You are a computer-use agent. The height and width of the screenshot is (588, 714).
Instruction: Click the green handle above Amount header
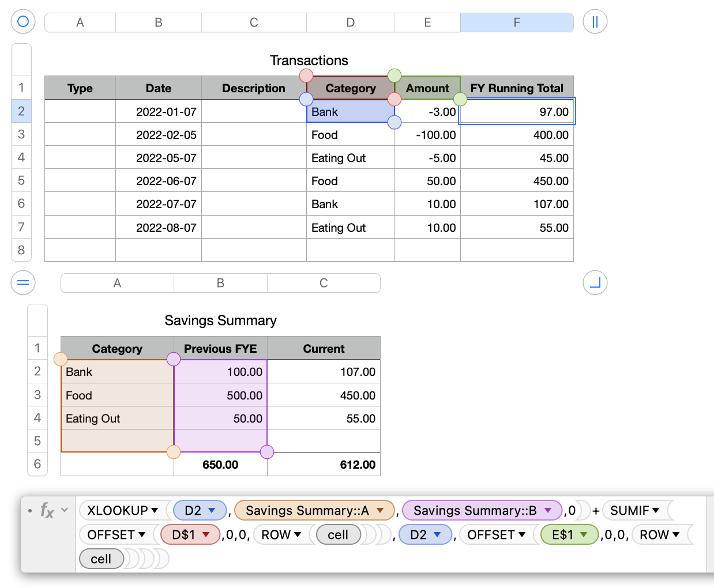coord(394,76)
